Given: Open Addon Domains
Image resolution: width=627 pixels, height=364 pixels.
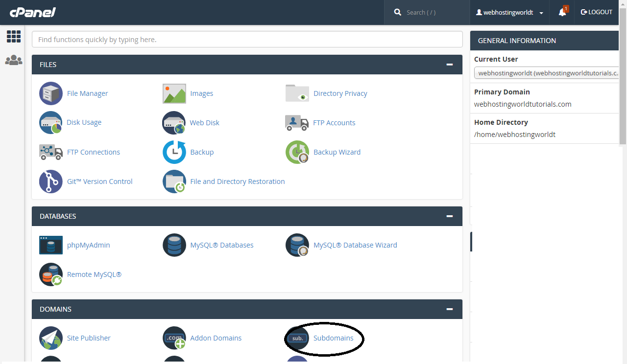Looking at the screenshot, I should [x=216, y=338].
